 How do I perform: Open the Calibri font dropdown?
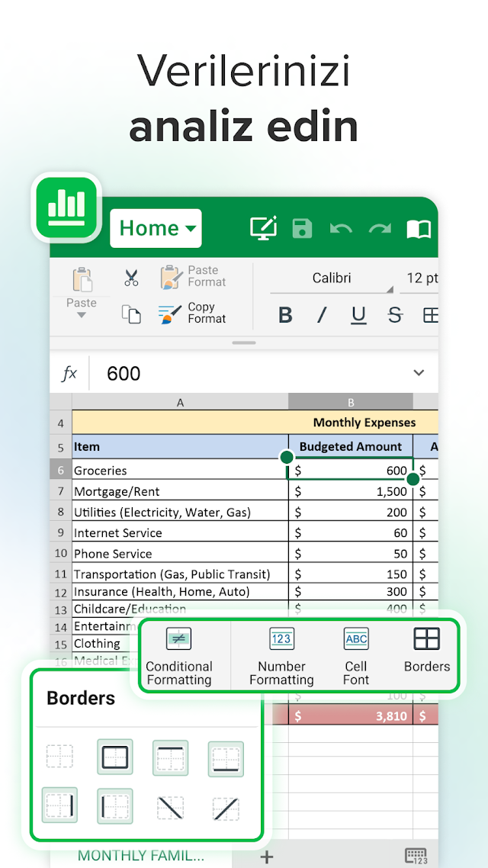tap(332, 278)
